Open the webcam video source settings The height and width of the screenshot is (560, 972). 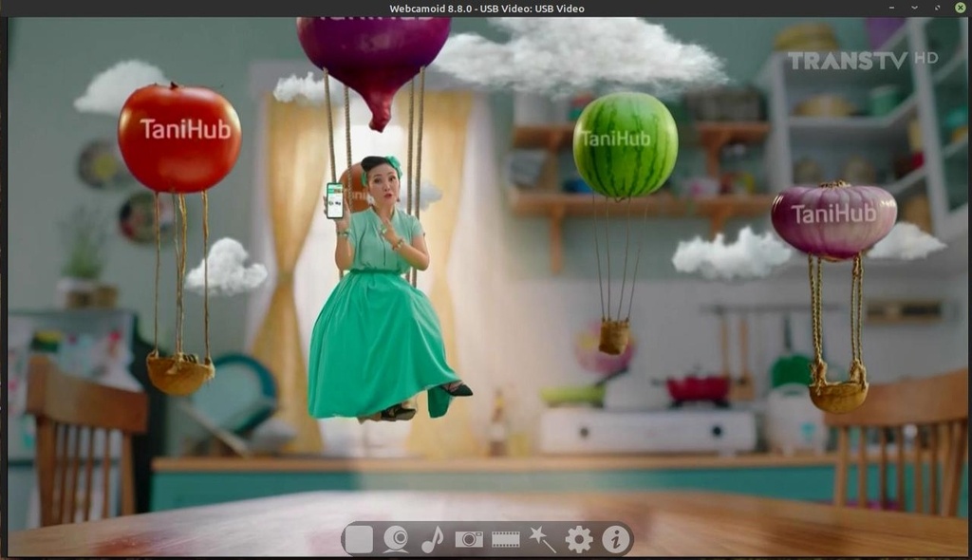click(x=396, y=539)
